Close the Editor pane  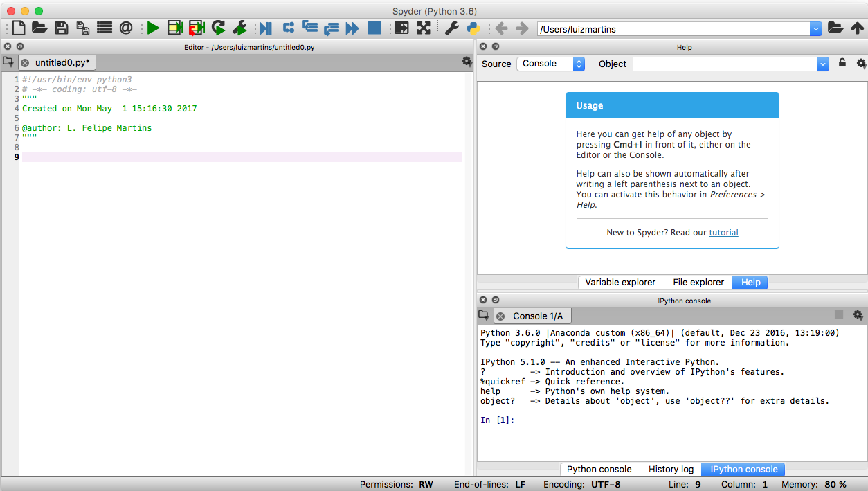[x=8, y=47]
